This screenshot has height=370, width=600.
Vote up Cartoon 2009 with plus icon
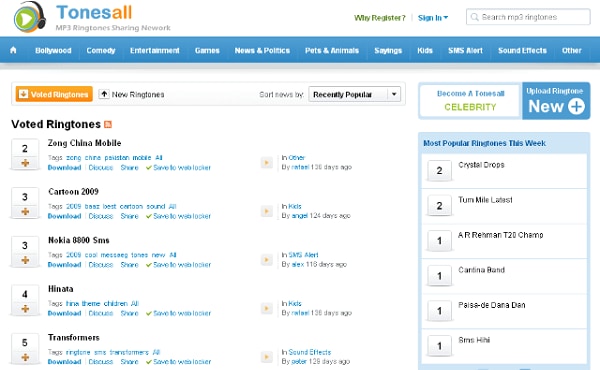pos(25,212)
